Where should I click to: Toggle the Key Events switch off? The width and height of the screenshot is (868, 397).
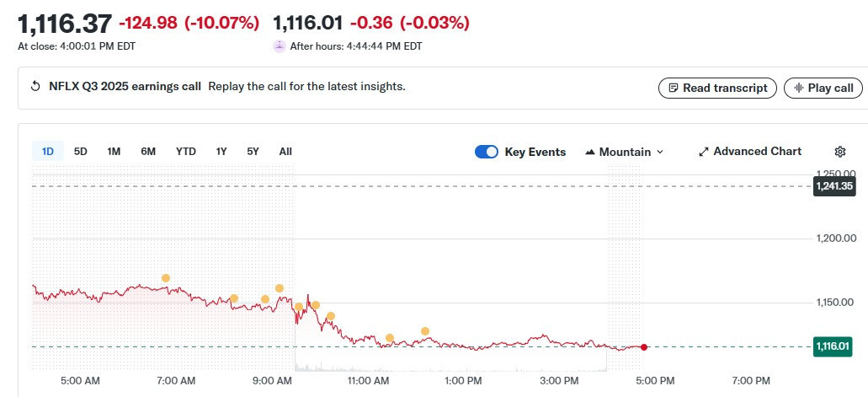tap(487, 152)
